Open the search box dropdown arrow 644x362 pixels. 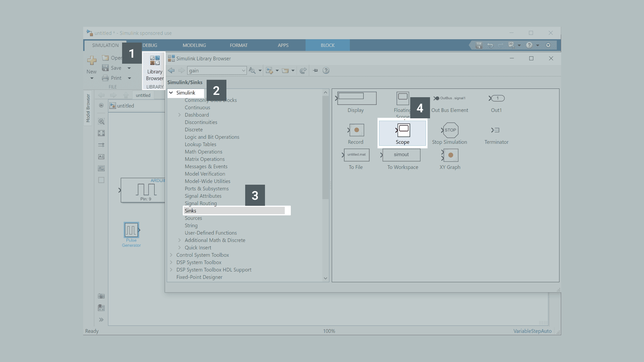[x=244, y=71]
